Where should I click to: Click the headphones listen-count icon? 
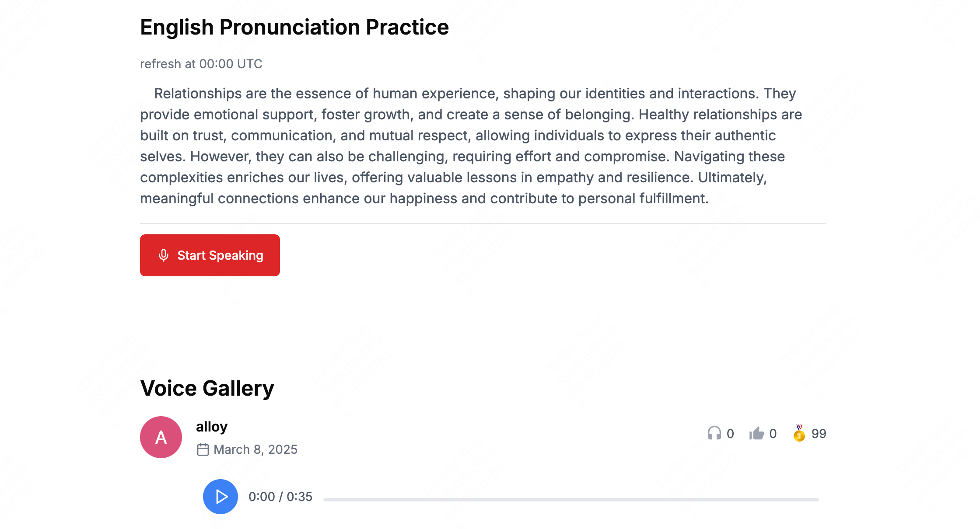pos(715,433)
